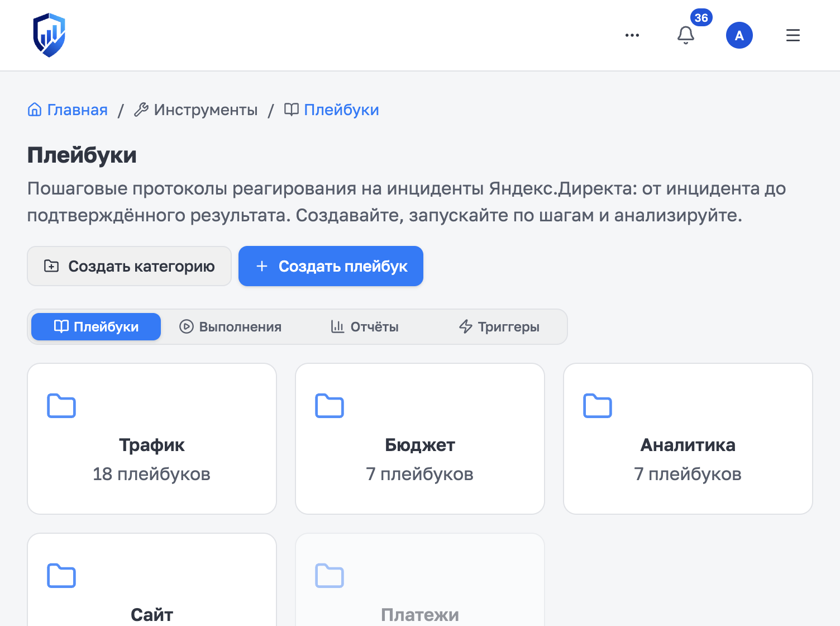Open the Аналитика category card
840x626 pixels.
pos(688,439)
